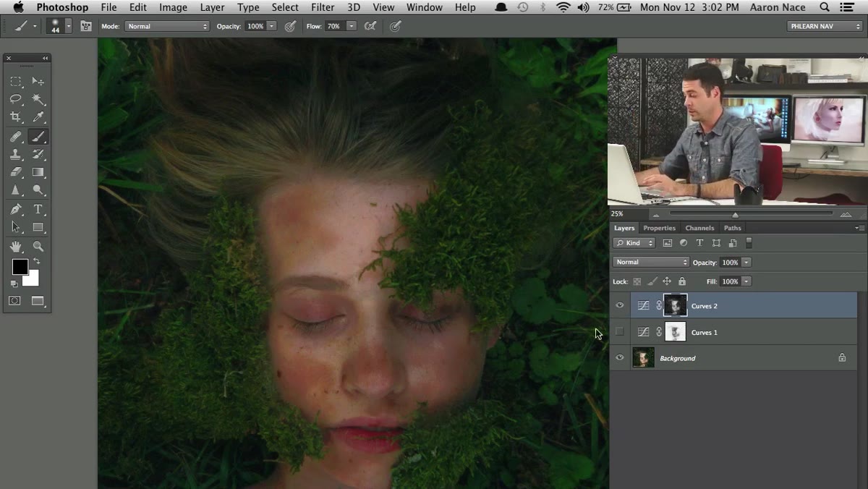The width and height of the screenshot is (868, 489).
Task: Toggle filter for adjustment layers
Action: pyautogui.click(x=684, y=243)
